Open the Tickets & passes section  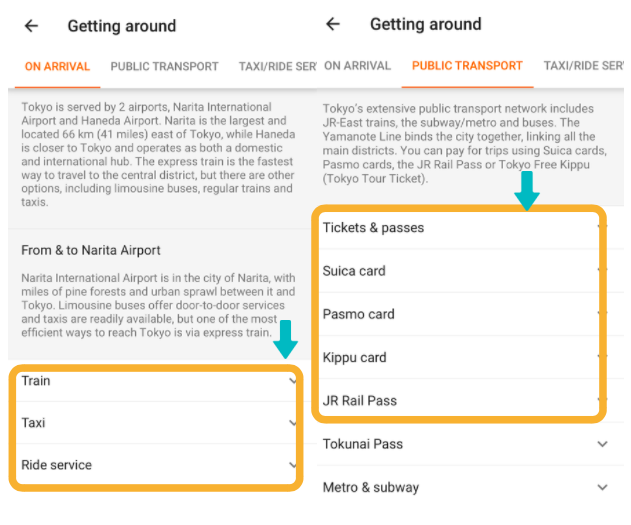pyautogui.click(x=459, y=228)
